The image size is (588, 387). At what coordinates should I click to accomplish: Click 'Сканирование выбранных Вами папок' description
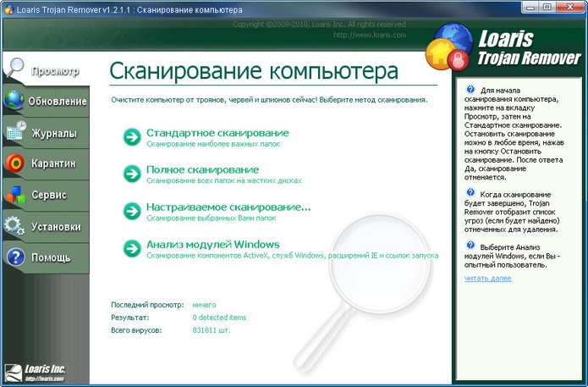[x=212, y=218]
